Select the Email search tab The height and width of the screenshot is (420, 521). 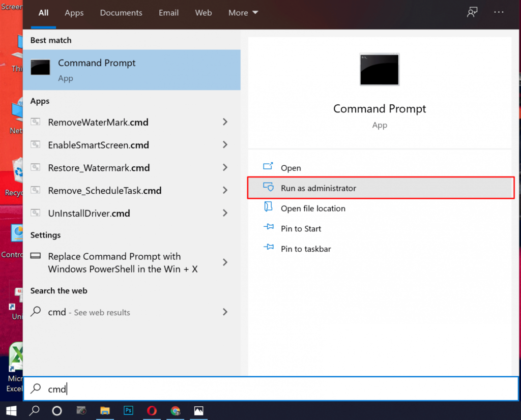(168, 13)
